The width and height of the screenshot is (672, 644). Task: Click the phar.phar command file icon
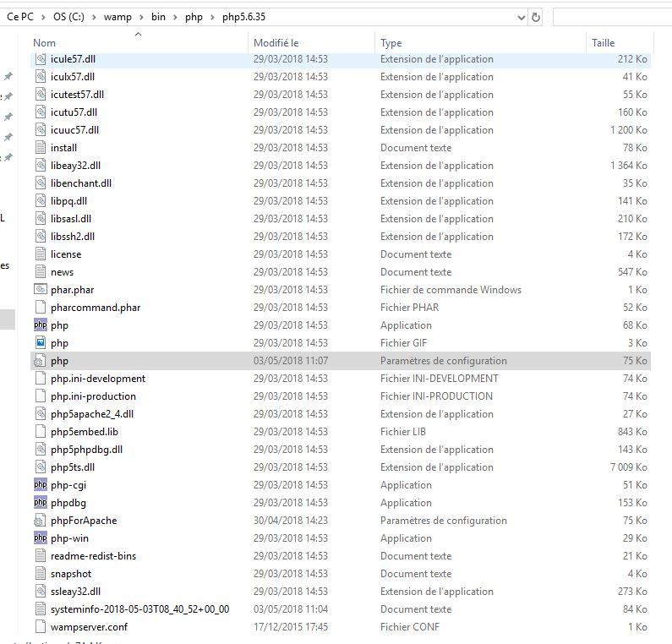41,290
